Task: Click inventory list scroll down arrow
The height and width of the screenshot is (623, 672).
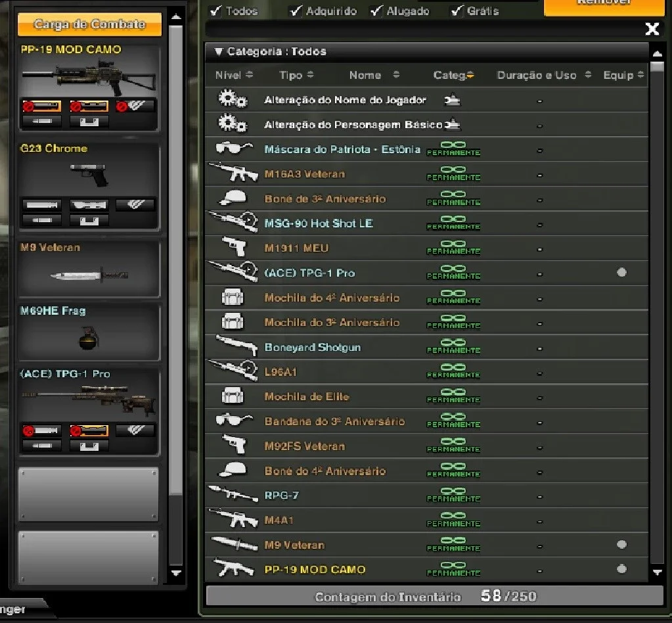Action: [657, 572]
